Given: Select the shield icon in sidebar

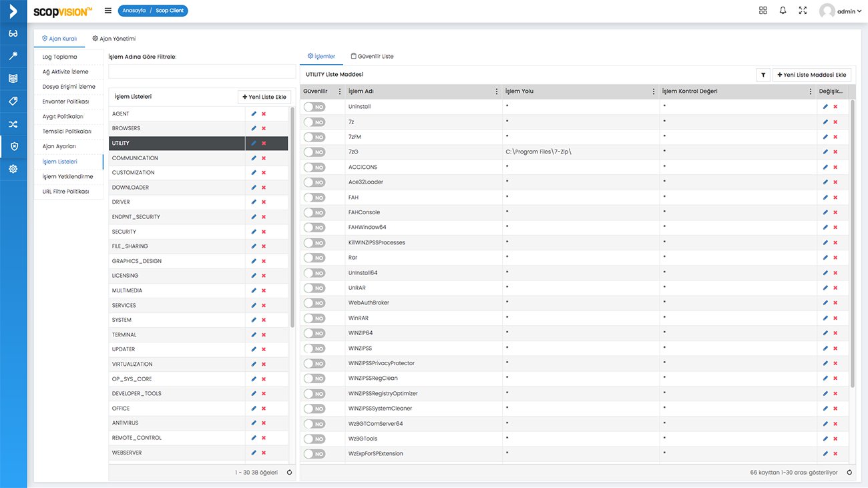Looking at the screenshot, I should tap(13, 147).
